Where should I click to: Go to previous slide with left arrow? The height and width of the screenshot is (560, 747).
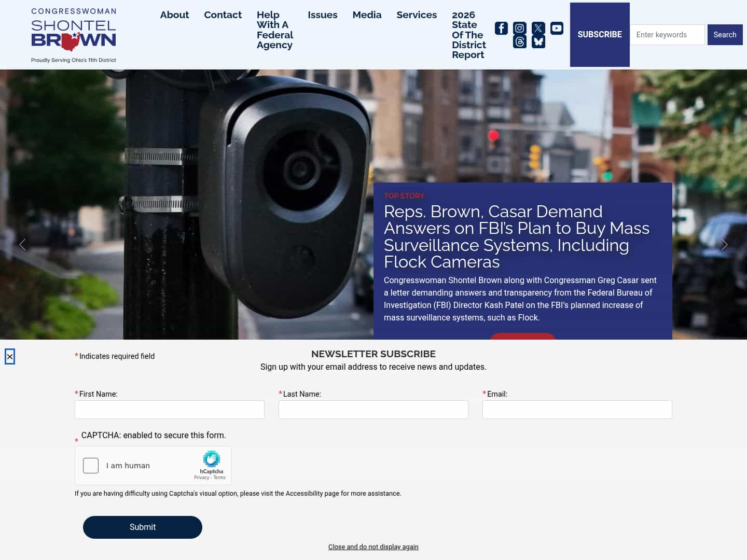click(22, 244)
